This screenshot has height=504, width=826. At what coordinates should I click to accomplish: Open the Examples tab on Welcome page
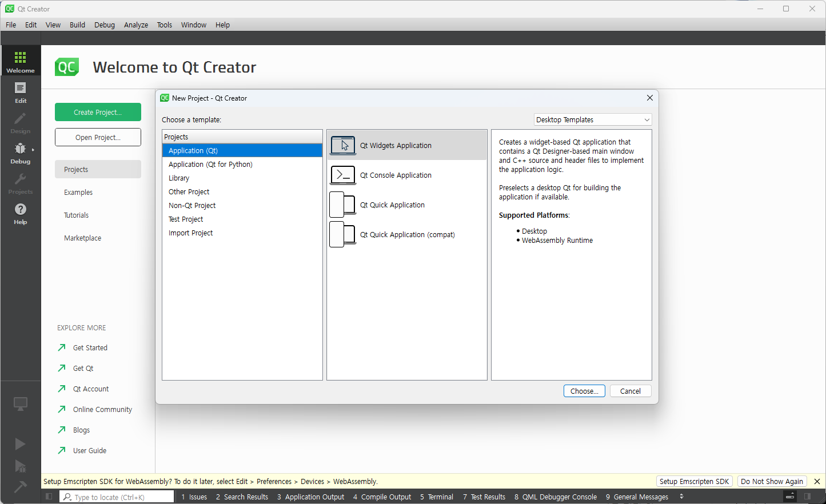coord(98,192)
